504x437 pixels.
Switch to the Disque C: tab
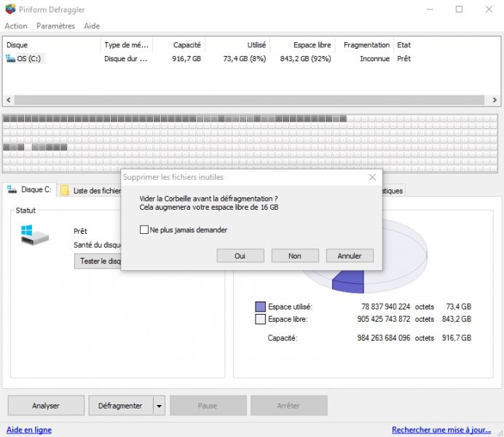pyautogui.click(x=29, y=189)
